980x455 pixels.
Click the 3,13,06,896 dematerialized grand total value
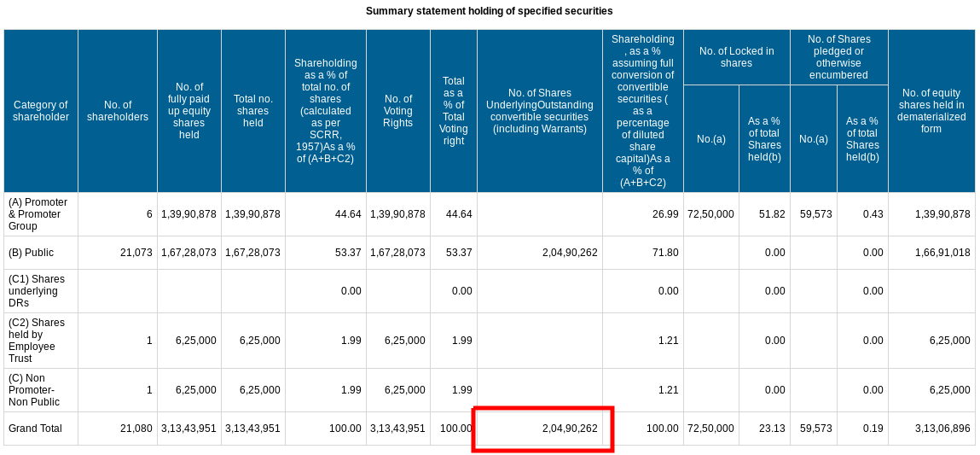(941, 429)
